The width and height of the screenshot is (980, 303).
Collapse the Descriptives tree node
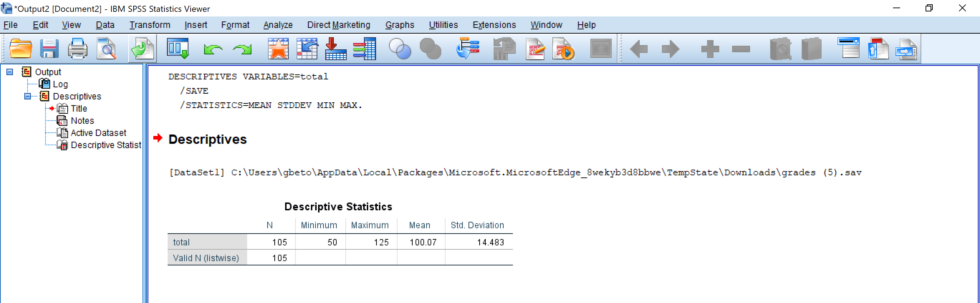tap(27, 96)
